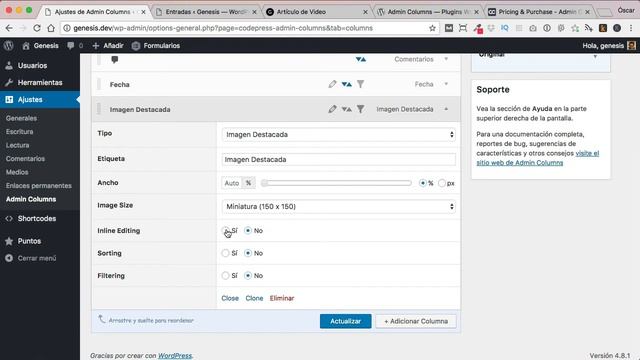The width and height of the screenshot is (640, 360).
Task: Go to browser home icon
Action: [51, 28]
